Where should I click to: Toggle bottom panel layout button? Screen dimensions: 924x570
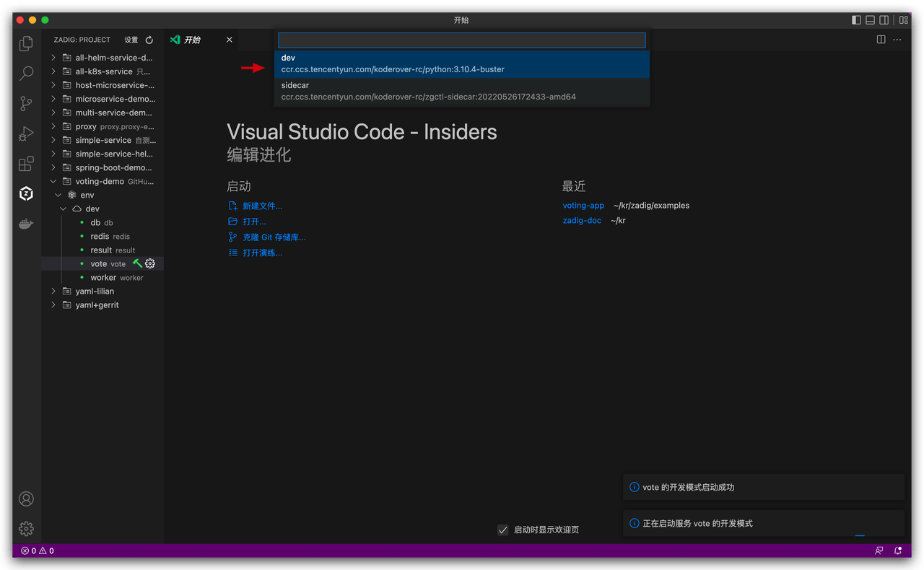pos(871,20)
